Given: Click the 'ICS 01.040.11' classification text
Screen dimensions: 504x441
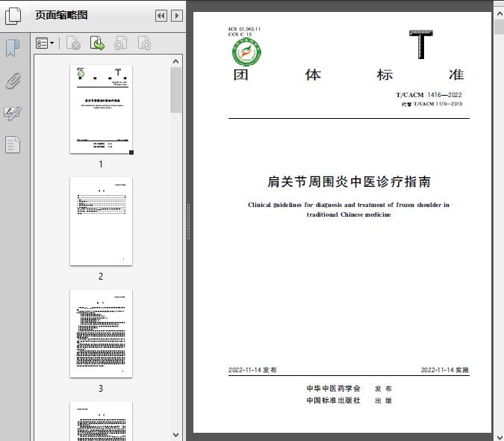Looking at the screenshot, I should pos(244,29).
